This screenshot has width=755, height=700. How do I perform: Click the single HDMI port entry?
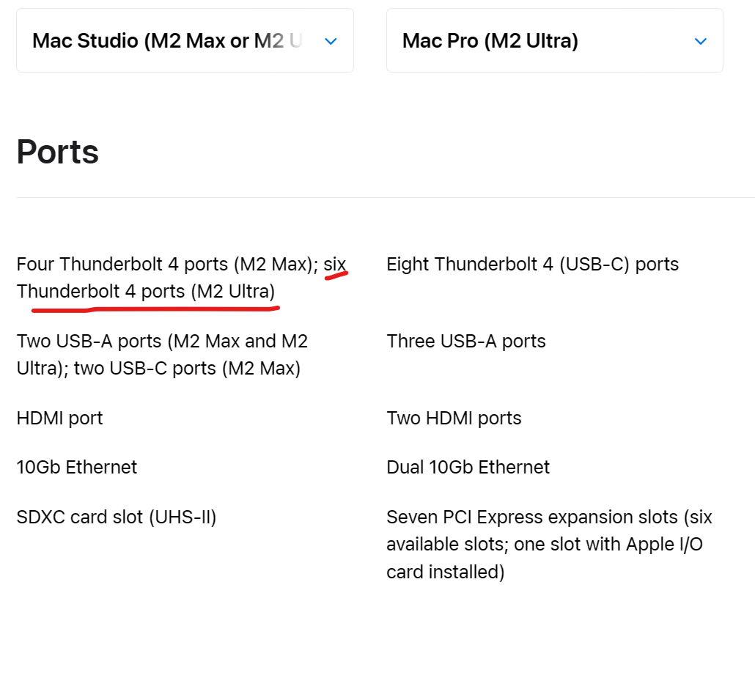click(59, 419)
